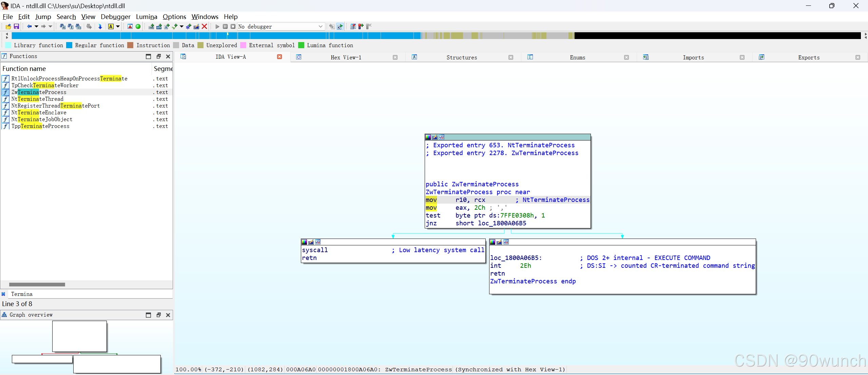Select NtTerminateThread in function list
This screenshot has height=375, width=868.
37,99
